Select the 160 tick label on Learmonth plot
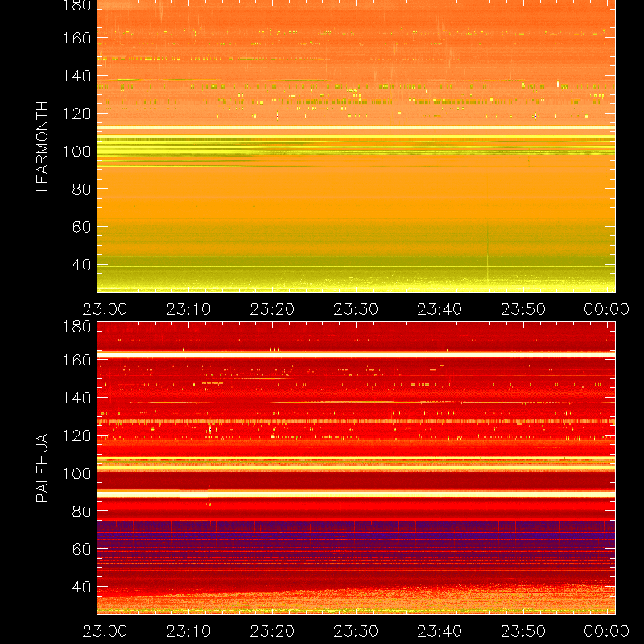The height and width of the screenshot is (644, 644). click(x=76, y=38)
